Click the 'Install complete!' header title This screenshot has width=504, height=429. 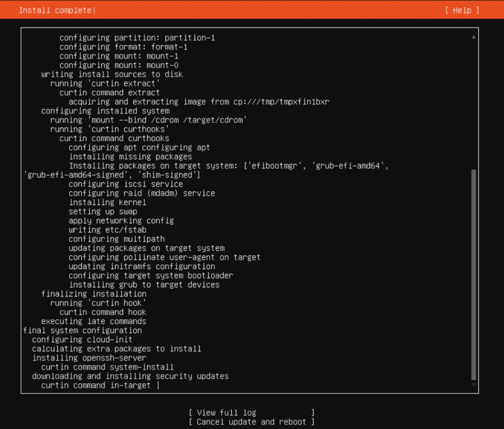(57, 10)
